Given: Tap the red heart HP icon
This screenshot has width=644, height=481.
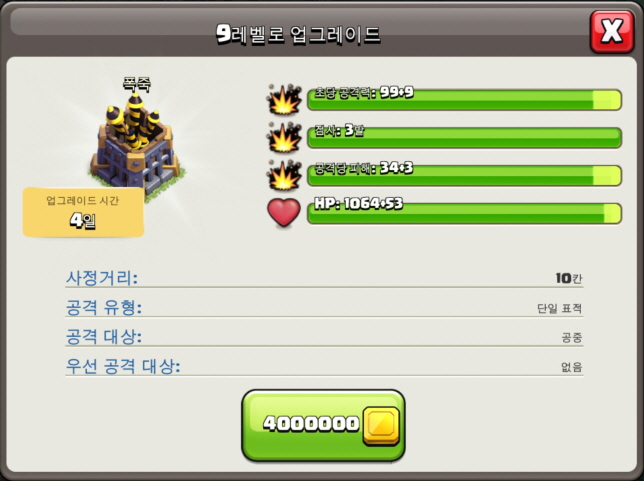Looking at the screenshot, I should pyautogui.click(x=283, y=212).
